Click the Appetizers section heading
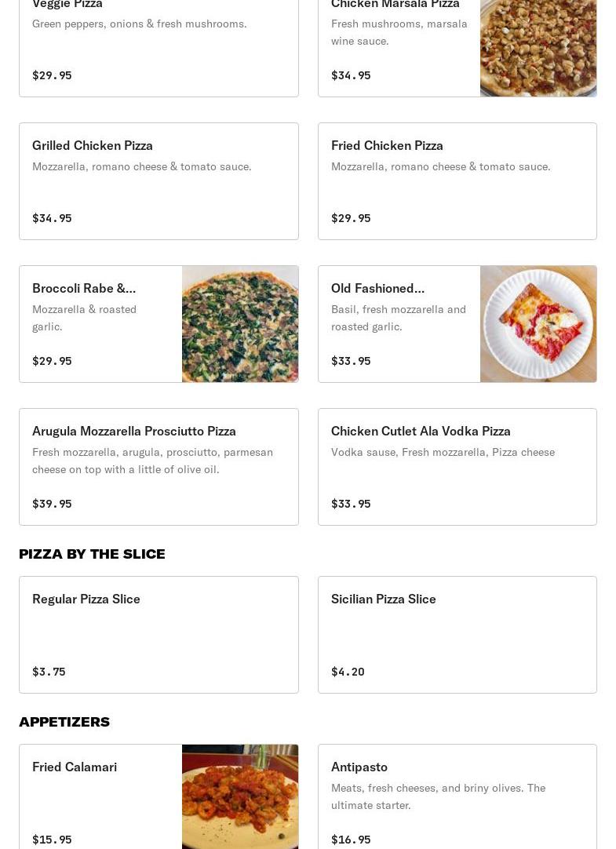 click(x=64, y=722)
